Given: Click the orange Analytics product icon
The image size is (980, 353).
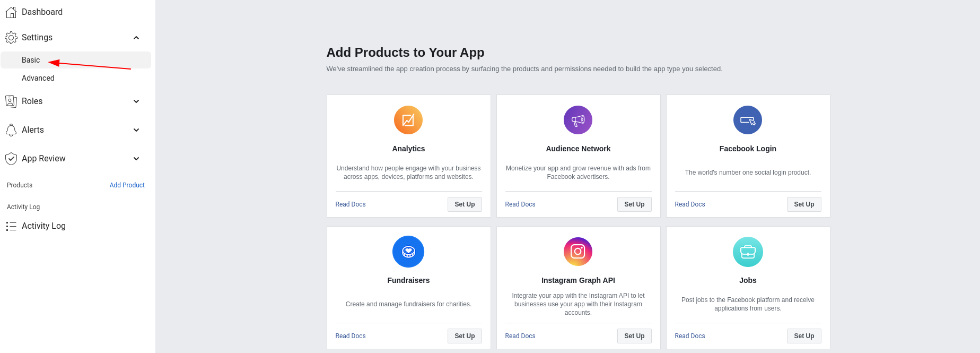Looking at the screenshot, I should click(408, 120).
